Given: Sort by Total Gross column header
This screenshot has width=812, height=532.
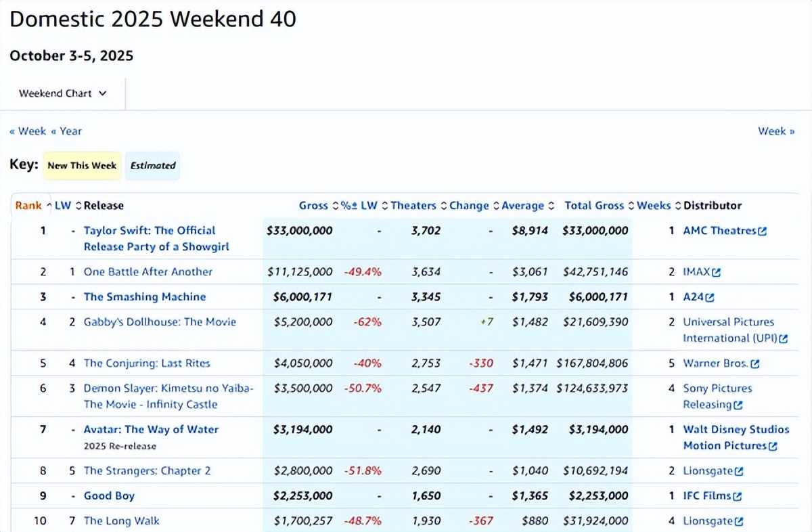Looking at the screenshot, I should (595, 206).
